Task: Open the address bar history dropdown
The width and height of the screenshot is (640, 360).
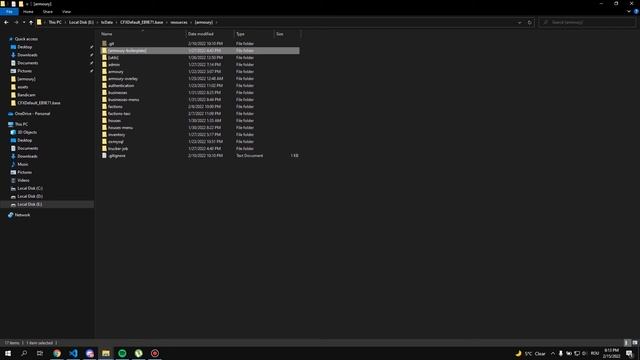Action: click(x=520, y=22)
